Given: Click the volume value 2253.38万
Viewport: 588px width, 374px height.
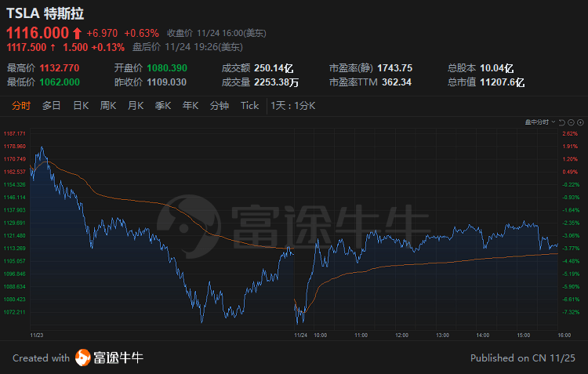Looking at the screenshot, I should tap(277, 82).
